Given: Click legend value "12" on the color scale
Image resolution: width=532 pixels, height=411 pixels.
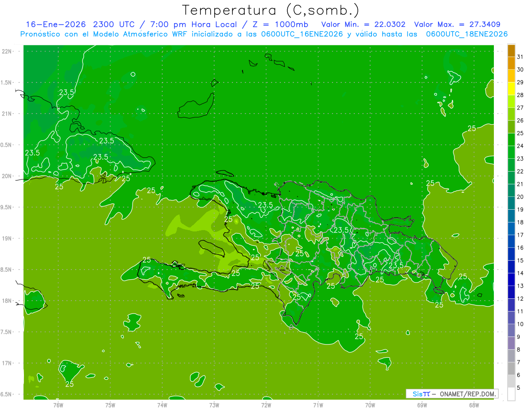Looking at the screenshot, I should pos(520,299).
